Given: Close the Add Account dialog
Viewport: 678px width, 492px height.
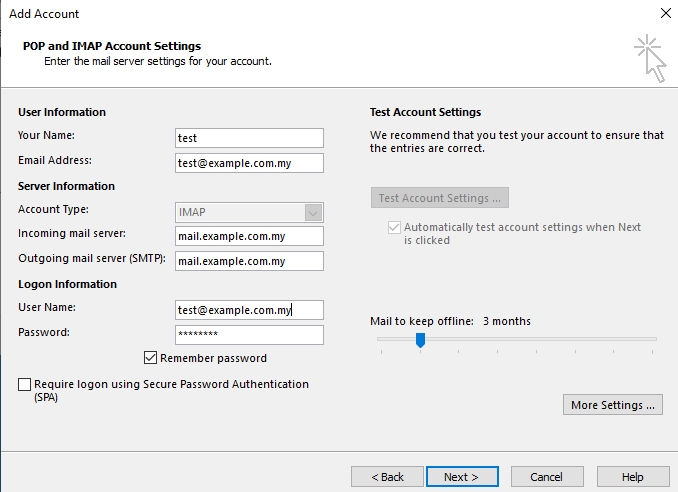Looking at the screenshot, I should coord(666,13).
